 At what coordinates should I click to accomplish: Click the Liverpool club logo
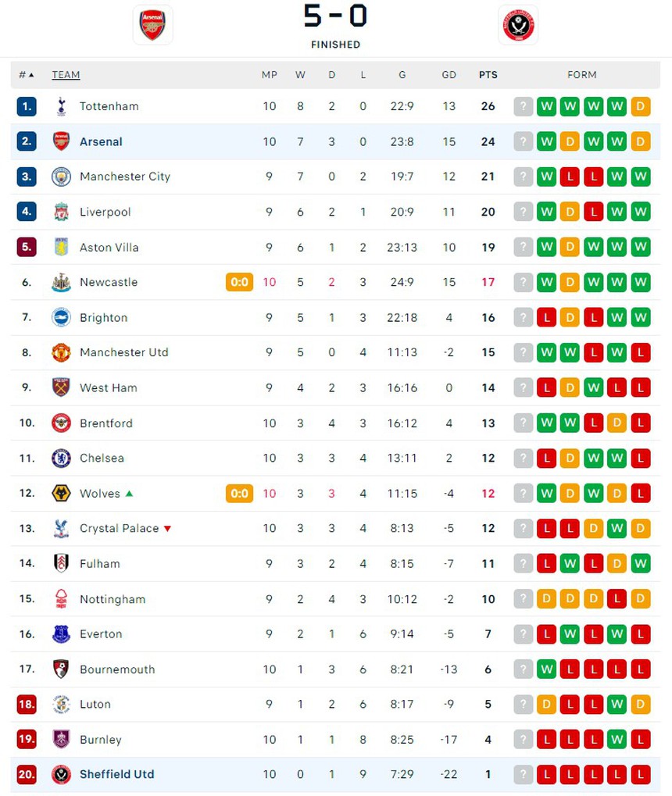click(x=61, y=212)
